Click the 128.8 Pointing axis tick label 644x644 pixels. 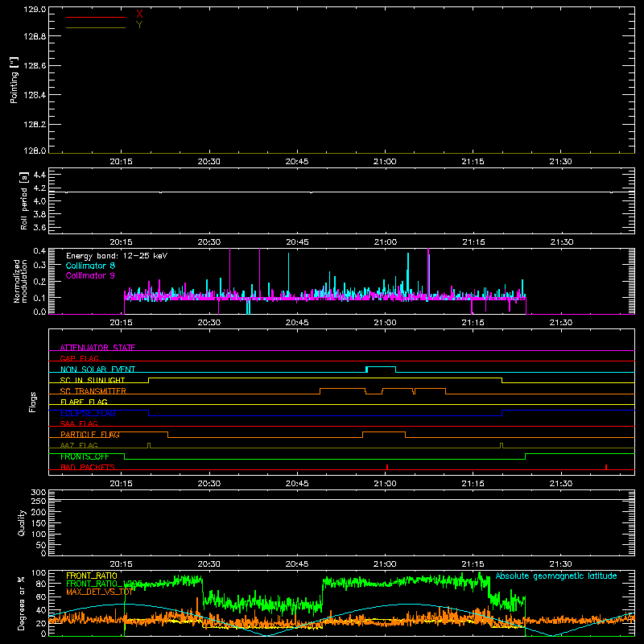(x=35, y=36)
